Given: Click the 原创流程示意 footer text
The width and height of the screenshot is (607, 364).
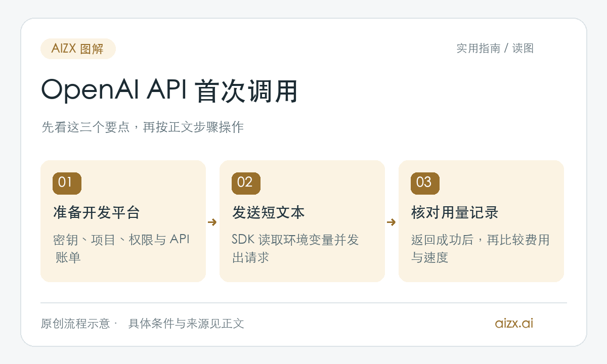Looking at the screenshot, I should pyautogui.click(x=75, y=324).
